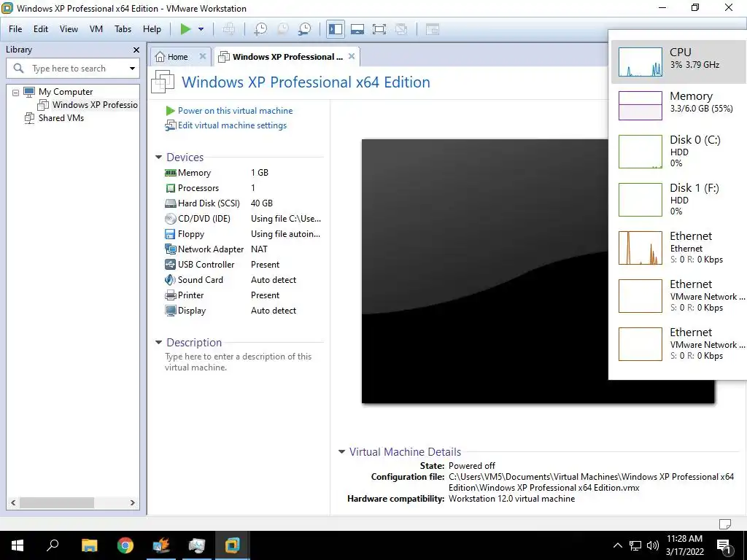Click the Processors device icon
747x560 pixels.
coord(171,188)
